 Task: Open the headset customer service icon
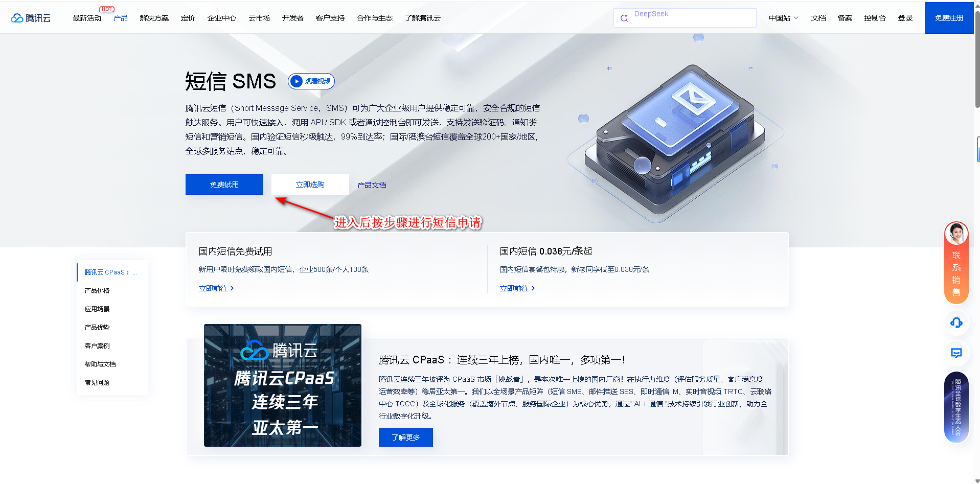tap(956, 322)
